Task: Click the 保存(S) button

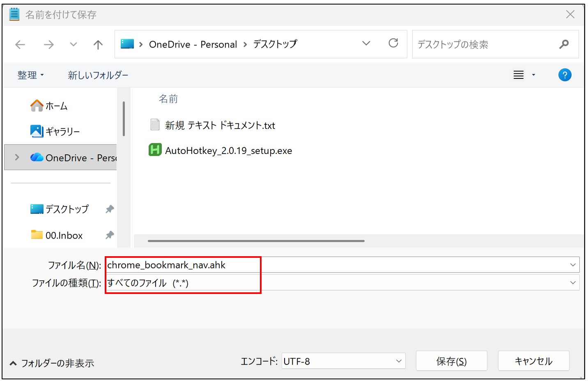Action: (x=451, y=361)
